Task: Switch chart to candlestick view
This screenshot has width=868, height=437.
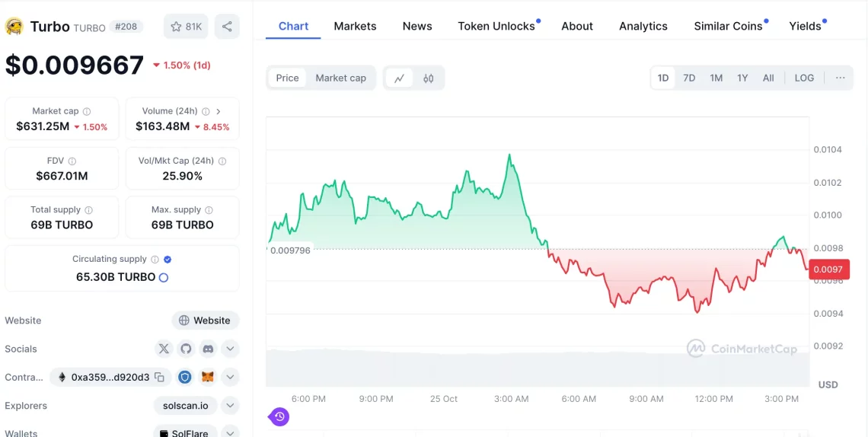Action: (428, 78)
